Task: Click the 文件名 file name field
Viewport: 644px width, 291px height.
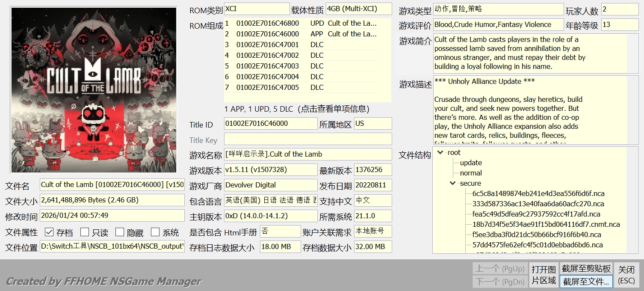Action: tap(112, 185)
